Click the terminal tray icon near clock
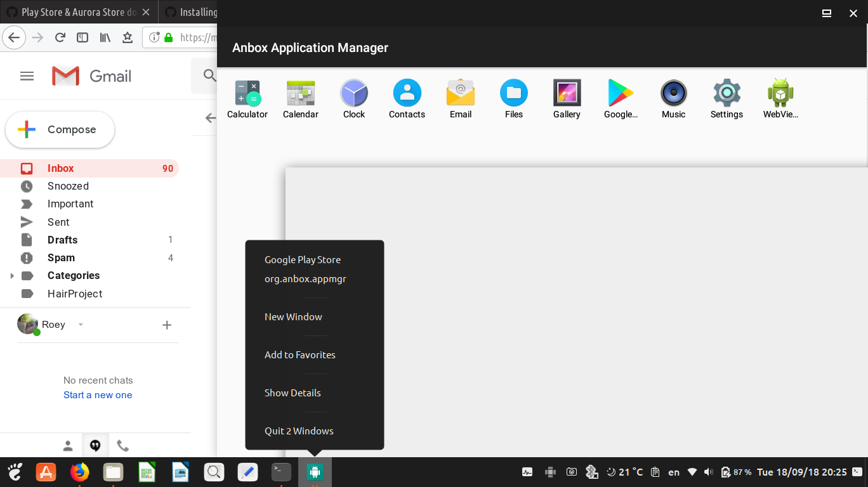This screenshot has width=868, height=487. [857, 472]
